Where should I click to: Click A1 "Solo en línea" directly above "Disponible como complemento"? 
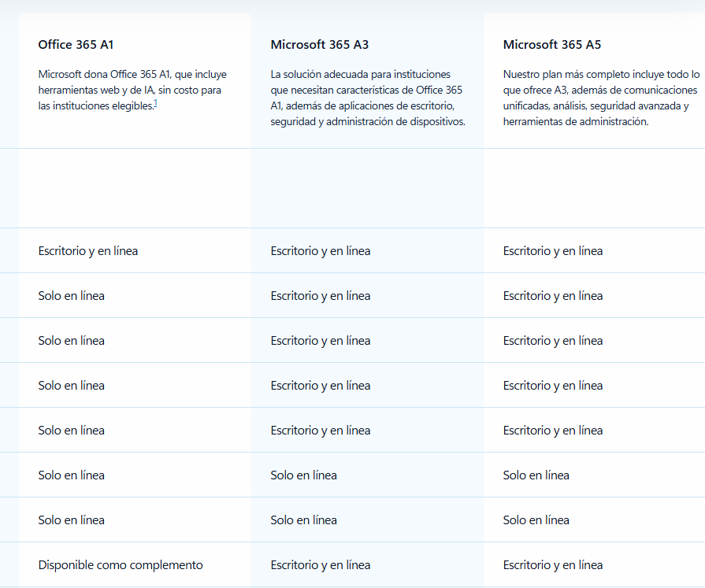[72, 520]
